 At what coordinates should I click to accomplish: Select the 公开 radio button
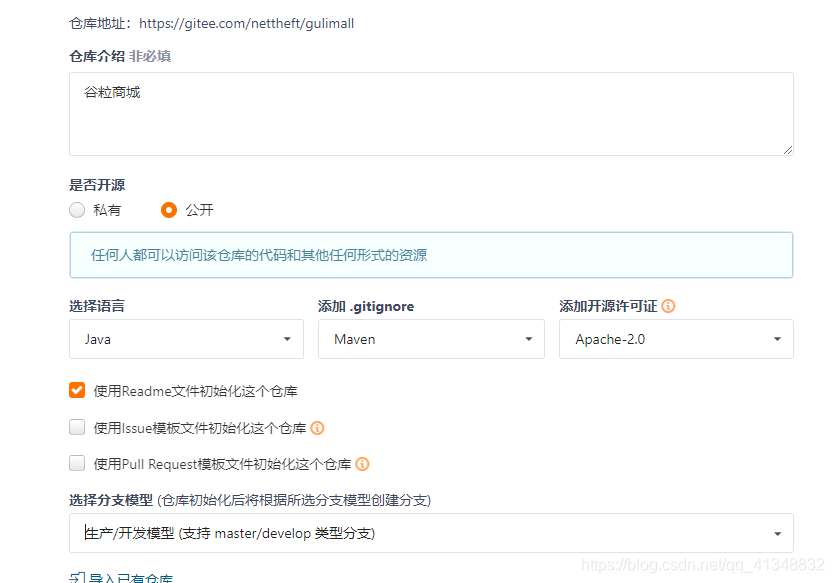[169, 210]
